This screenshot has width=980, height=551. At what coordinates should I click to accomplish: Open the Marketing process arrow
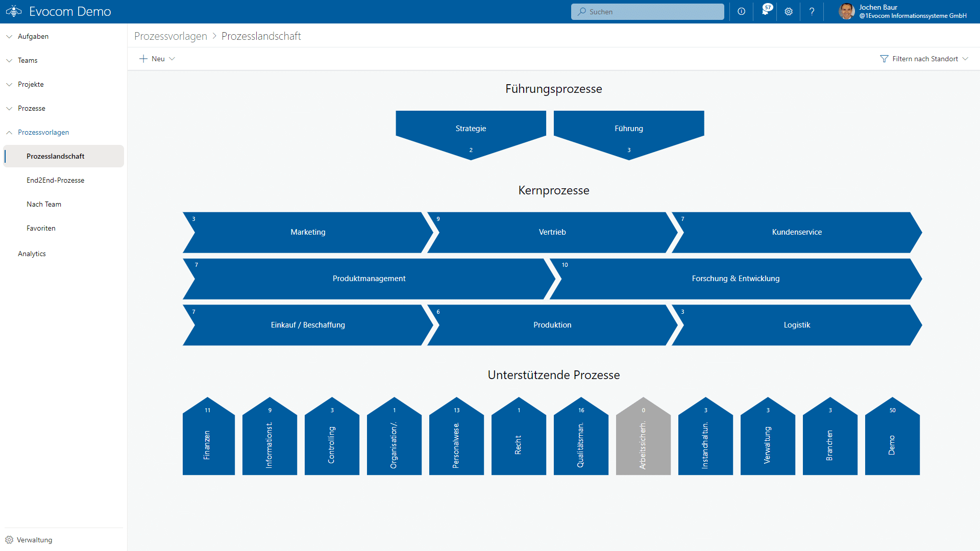(x=308, y=232)
